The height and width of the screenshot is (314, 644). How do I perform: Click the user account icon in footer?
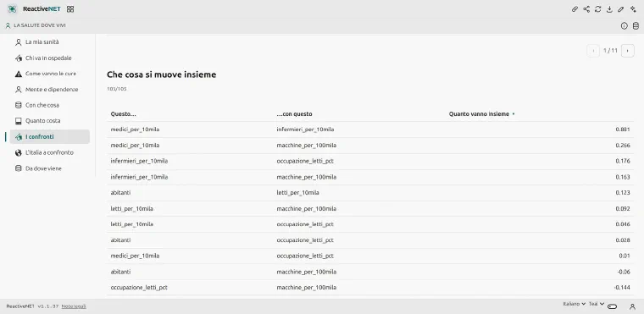point(632,306)
